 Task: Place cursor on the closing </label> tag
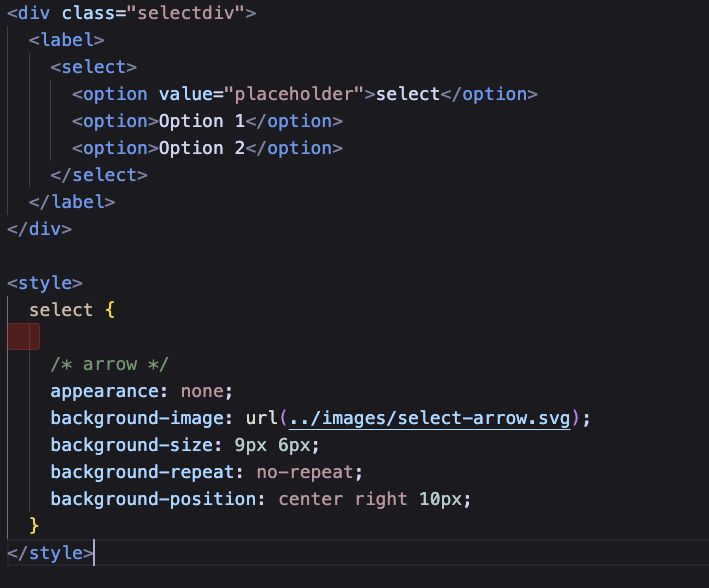click(72, 202)
